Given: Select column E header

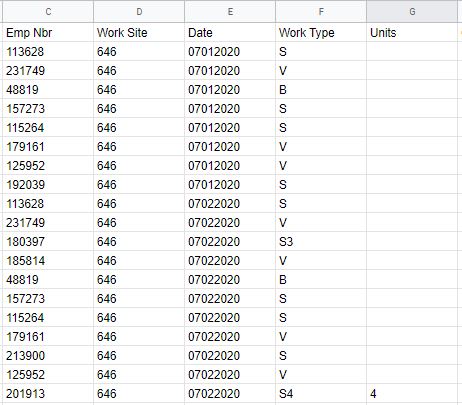Looking at the screenshot, I should pyautogui.click(x=230, y=12).
